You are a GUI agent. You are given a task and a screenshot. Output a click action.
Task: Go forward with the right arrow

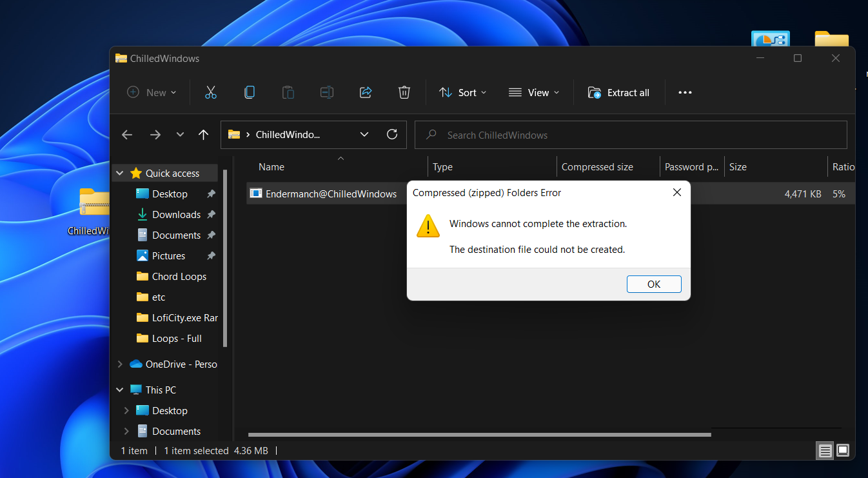[155, 135]
